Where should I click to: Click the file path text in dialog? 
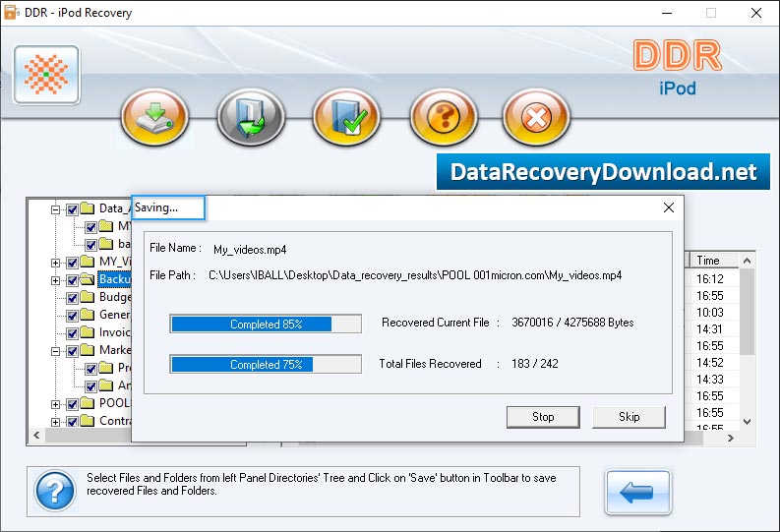415,275
